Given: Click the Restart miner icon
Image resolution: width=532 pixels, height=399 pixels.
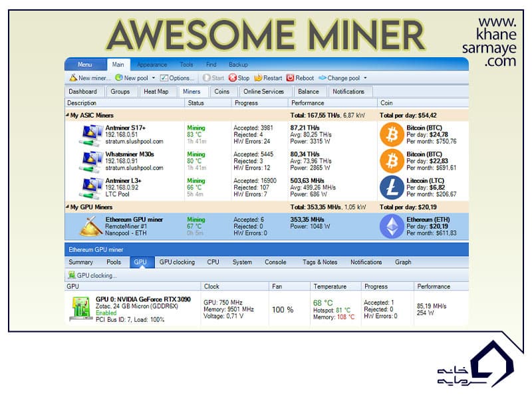Looking at the screenshot, I should tap(258, 78).
